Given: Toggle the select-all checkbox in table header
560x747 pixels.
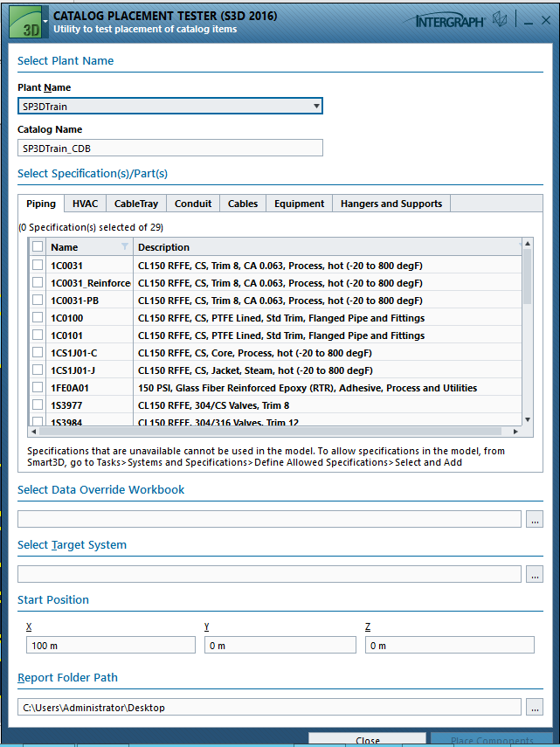Looking at the screenshot, I should coord(38,246).
